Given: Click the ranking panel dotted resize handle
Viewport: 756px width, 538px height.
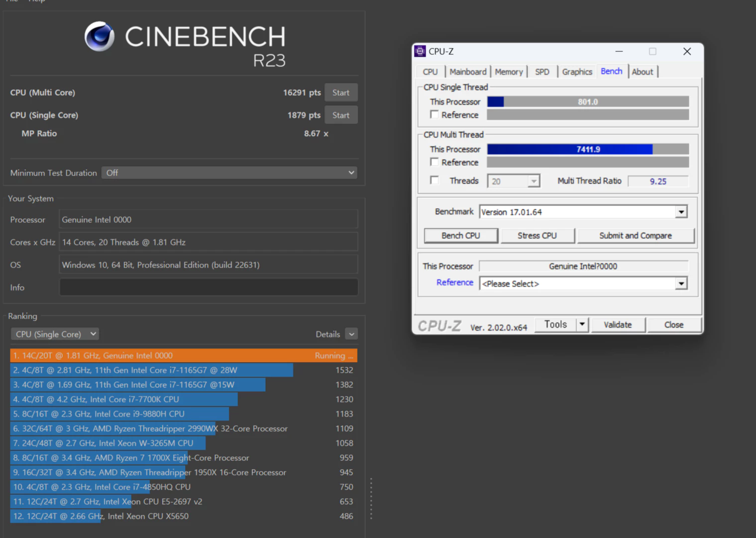Looking at the screenshot, I should pos(371,499).
